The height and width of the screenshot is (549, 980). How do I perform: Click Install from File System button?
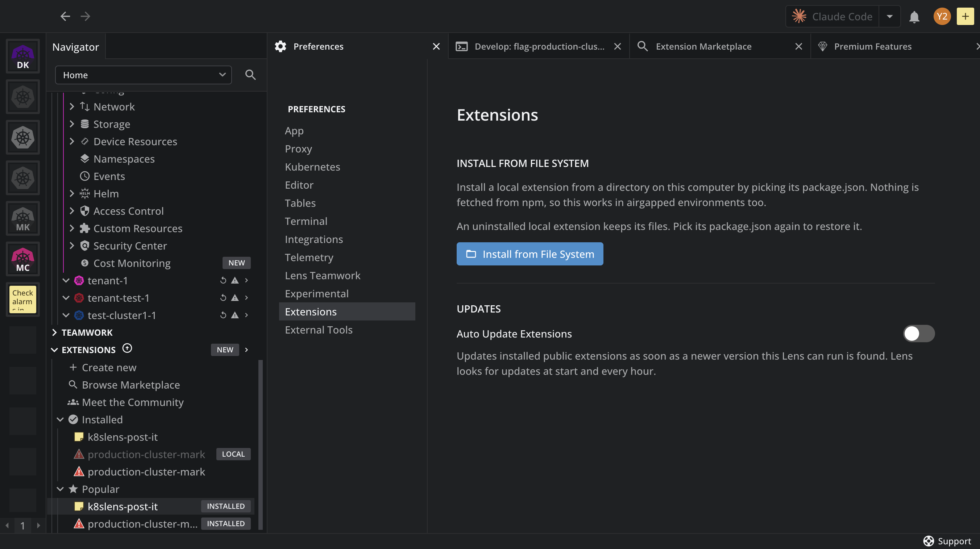pyautogui.click(x=530, y=254)
